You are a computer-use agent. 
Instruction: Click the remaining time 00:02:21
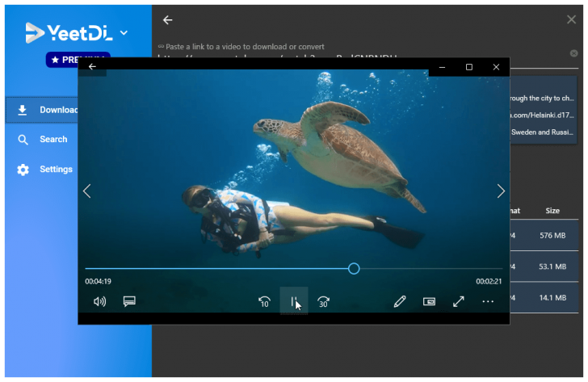pos(489,281)
